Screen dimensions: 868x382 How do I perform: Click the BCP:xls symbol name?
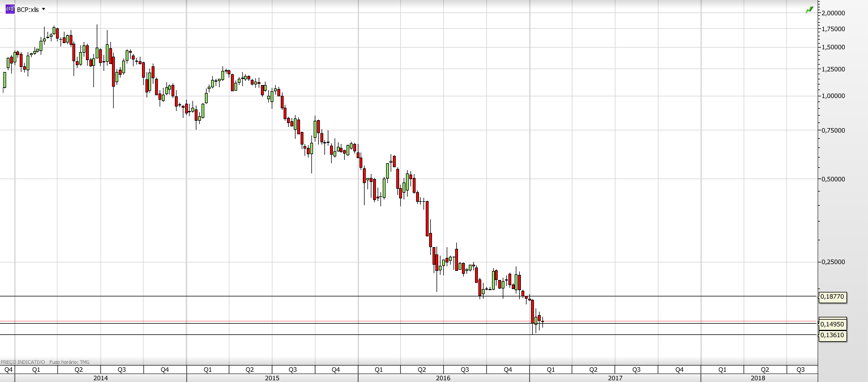click(x=28, y=10)
